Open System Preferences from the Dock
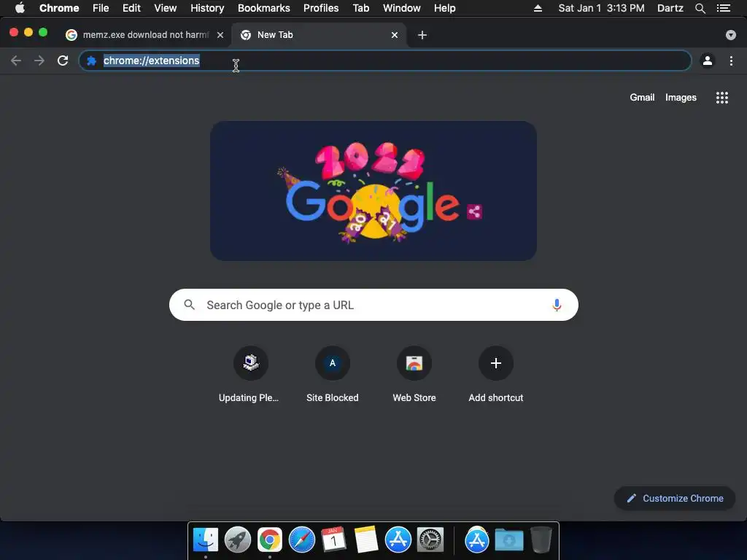 430,540
